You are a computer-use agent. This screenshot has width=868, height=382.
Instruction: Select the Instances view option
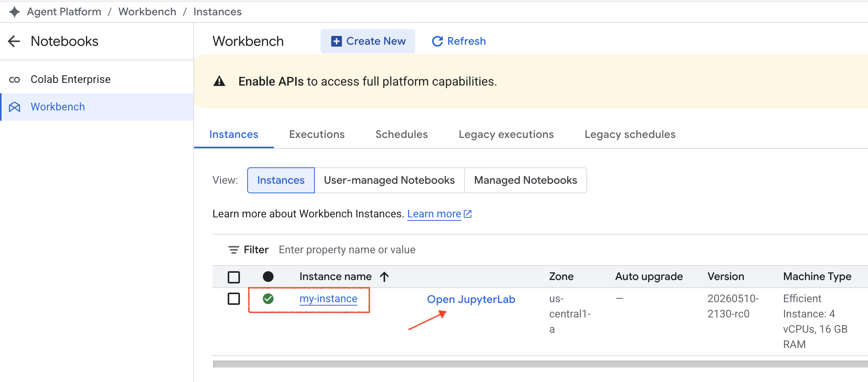pyautogui.click(x=281, y=180)
